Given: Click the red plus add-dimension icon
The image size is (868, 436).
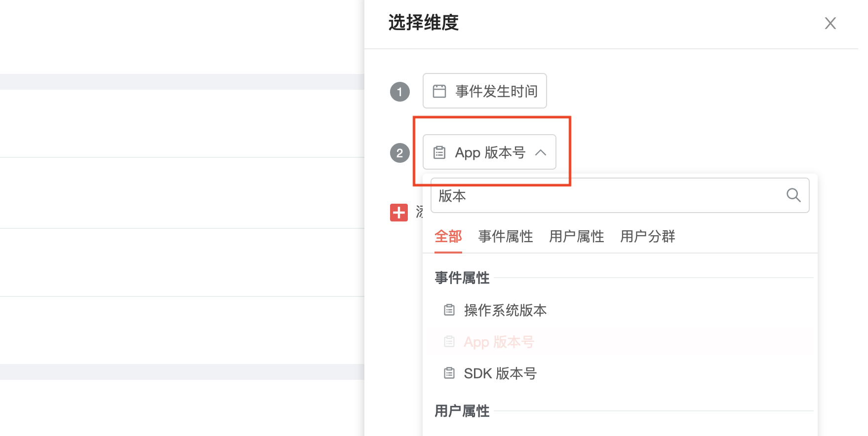Looking at the screenshot, I should pyautogui.click(x=399, y=213).
